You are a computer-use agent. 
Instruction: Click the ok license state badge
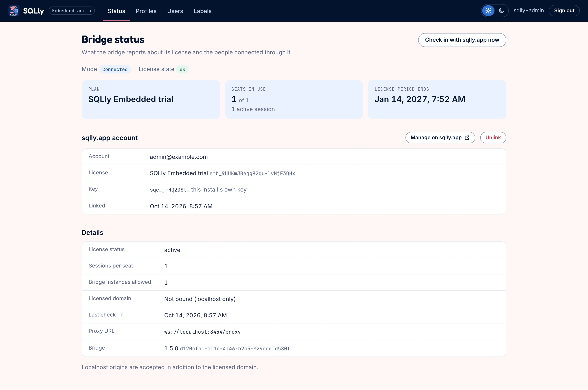coord(183,69)
